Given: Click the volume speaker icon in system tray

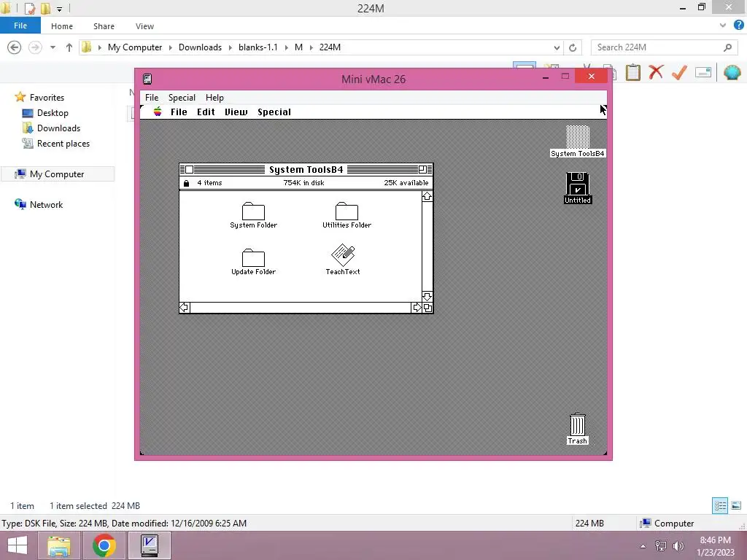Looking at the screenshot, I should [x=678, y=545].
